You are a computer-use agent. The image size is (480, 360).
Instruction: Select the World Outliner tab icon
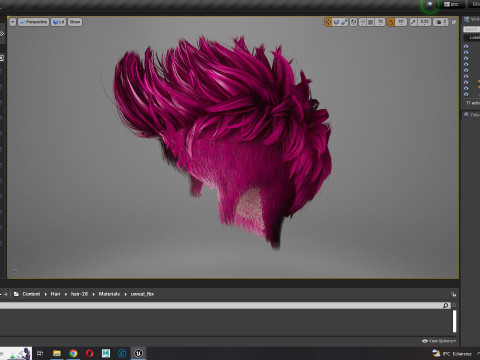[467, 20]
